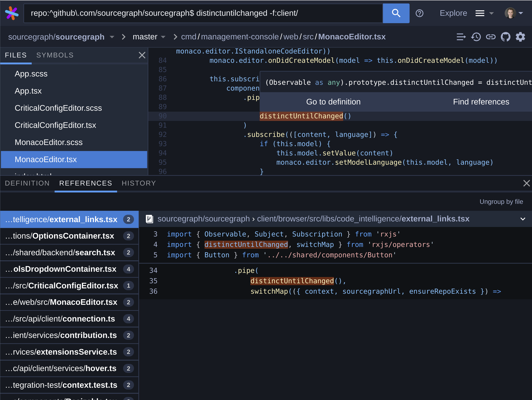Click distinctUntilChanged match on result line 4
The width and height of the screenshot is (532, 400).
246,245
